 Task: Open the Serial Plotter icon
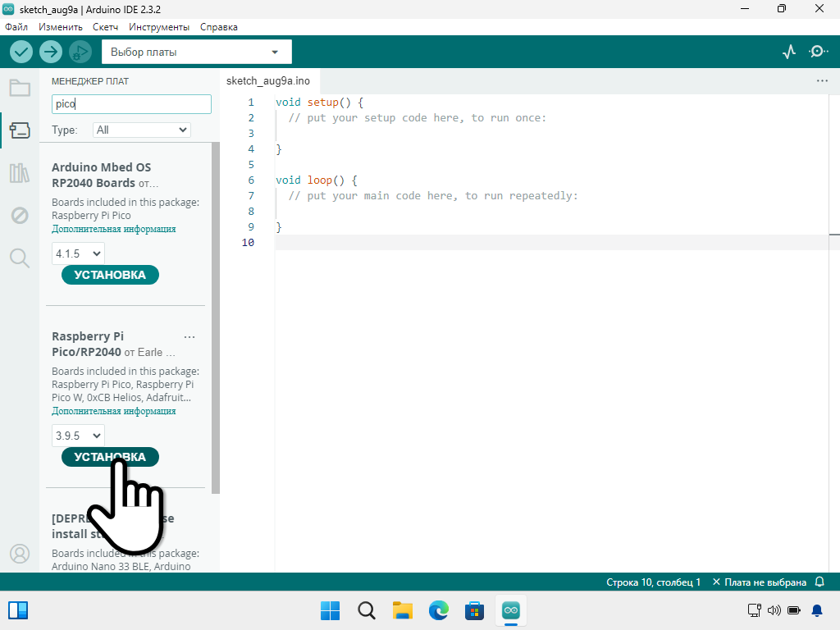(789, 52)
